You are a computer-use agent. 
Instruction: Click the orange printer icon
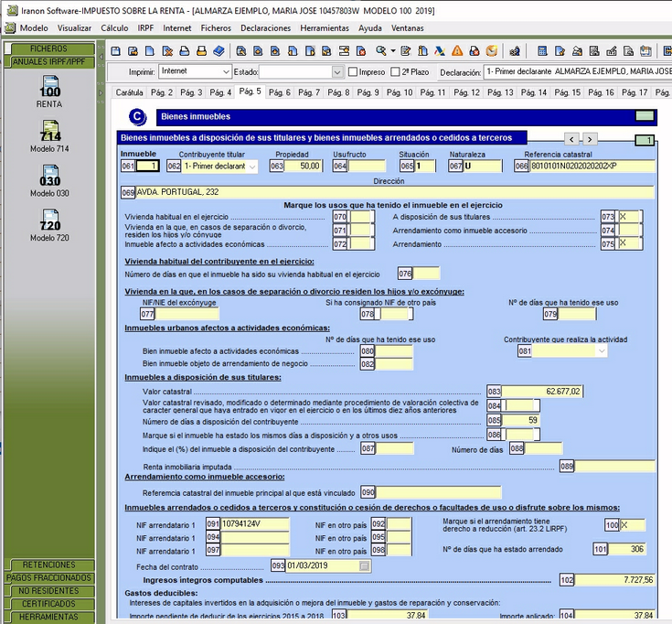[x=201, y=51]
